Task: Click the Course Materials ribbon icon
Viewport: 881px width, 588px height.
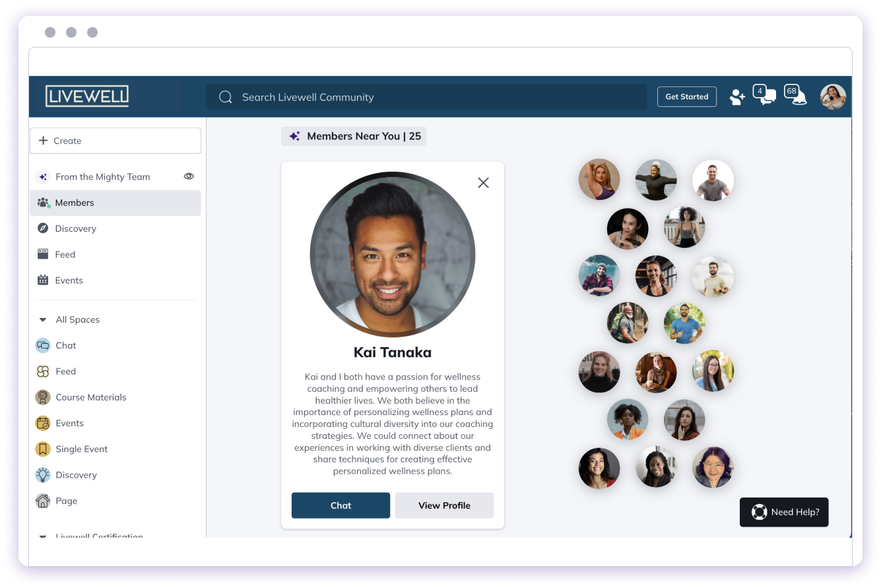Action: point(43,397)
